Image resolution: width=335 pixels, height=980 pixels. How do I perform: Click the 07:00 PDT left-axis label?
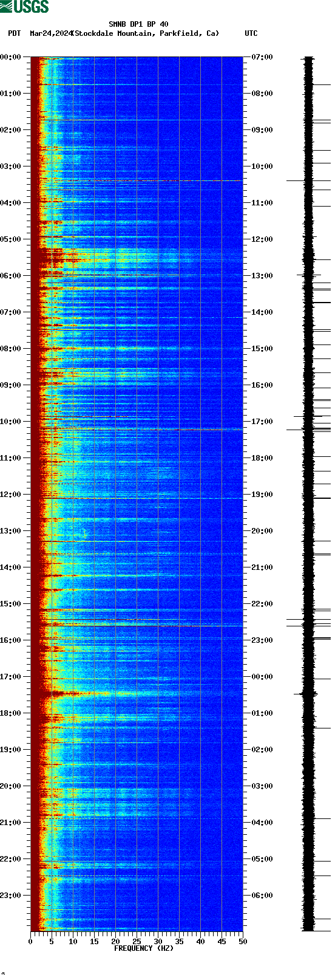(x=10, y=312)
